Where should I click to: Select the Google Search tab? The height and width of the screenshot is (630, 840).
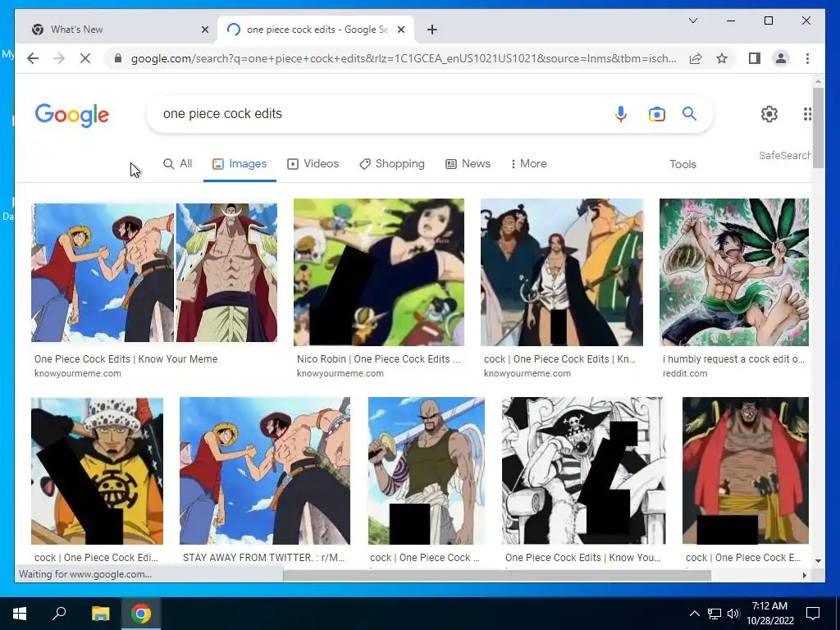(315, 30)
